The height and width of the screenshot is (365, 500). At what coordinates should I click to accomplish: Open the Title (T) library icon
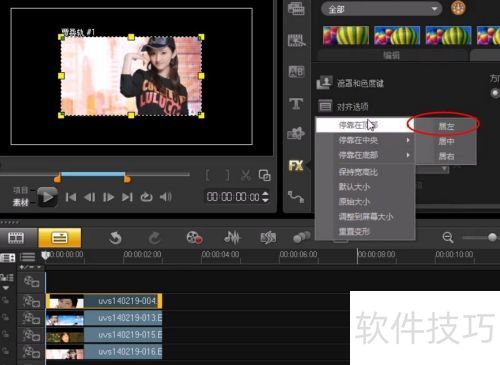tap(296, 104)
